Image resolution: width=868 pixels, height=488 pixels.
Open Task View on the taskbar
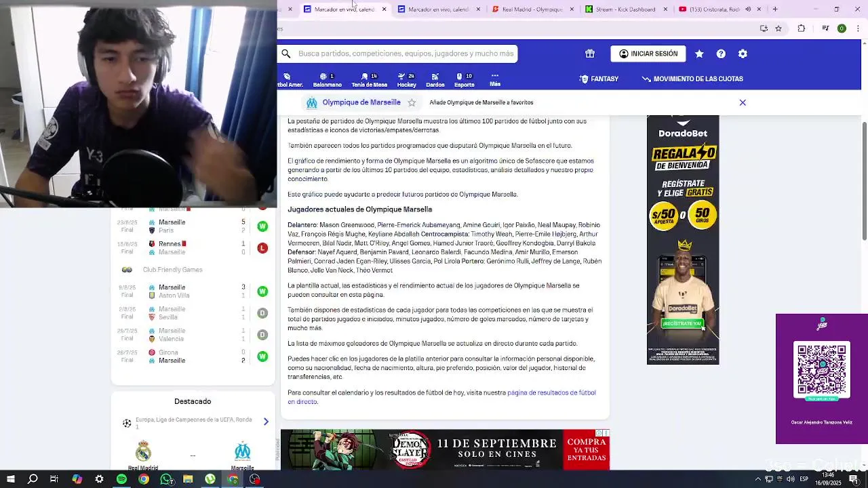pos(54,479)
